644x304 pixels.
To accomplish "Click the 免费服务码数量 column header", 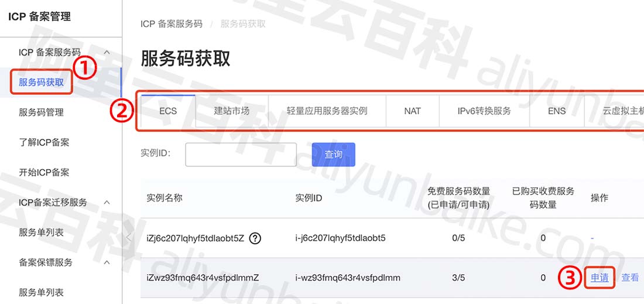I will (x=459, y=198).
